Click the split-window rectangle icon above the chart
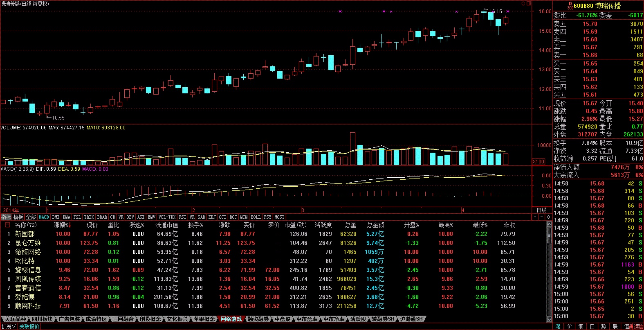Viewport: 644px width, 330px height. [528, 4]
